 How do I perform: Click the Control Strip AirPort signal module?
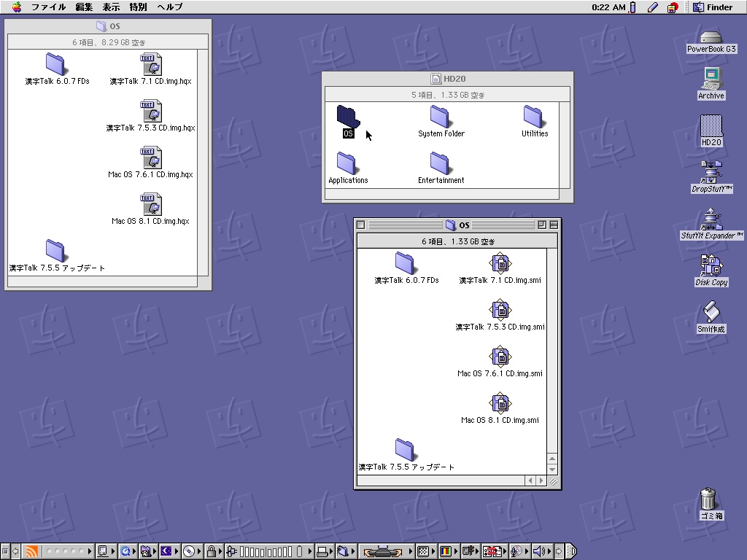(x=57, y=551)
